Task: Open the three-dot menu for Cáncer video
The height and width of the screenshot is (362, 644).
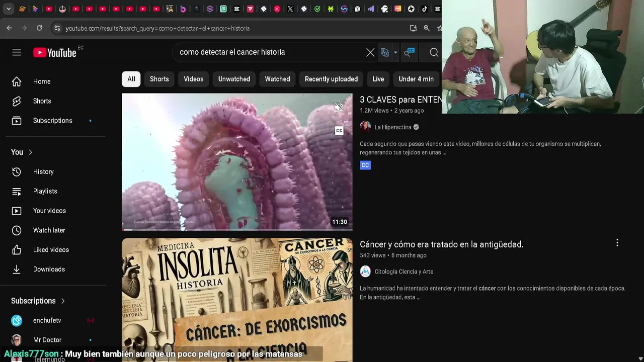Action: coord(617,243)
